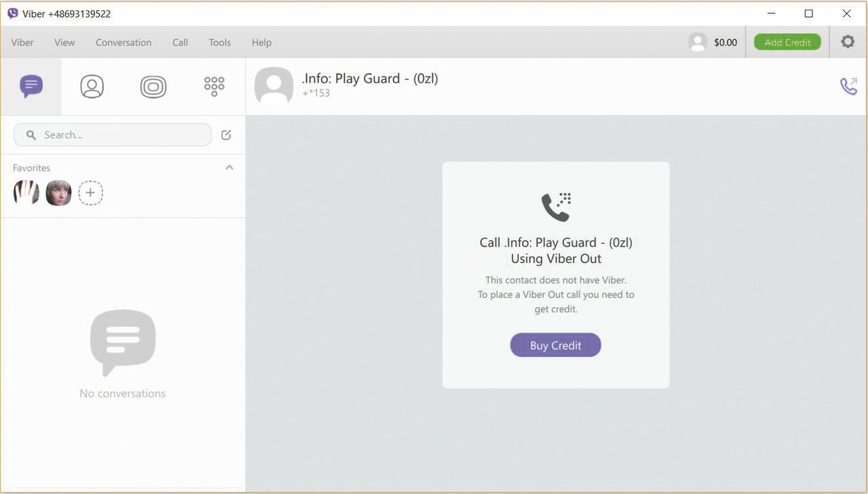Viewport: 868px width, 494px height.
Task: Maximize the Viber window
Action: [x=808, y=14]
